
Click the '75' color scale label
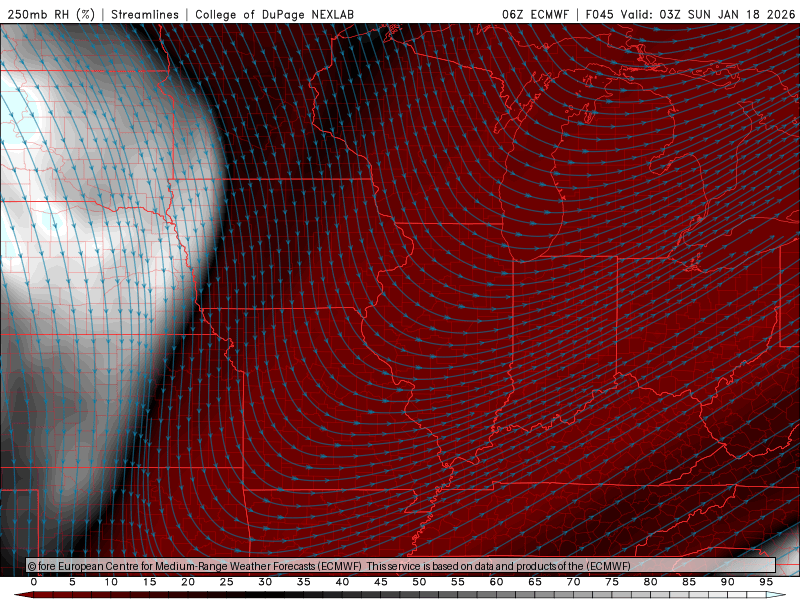click(x=612, y=582)
